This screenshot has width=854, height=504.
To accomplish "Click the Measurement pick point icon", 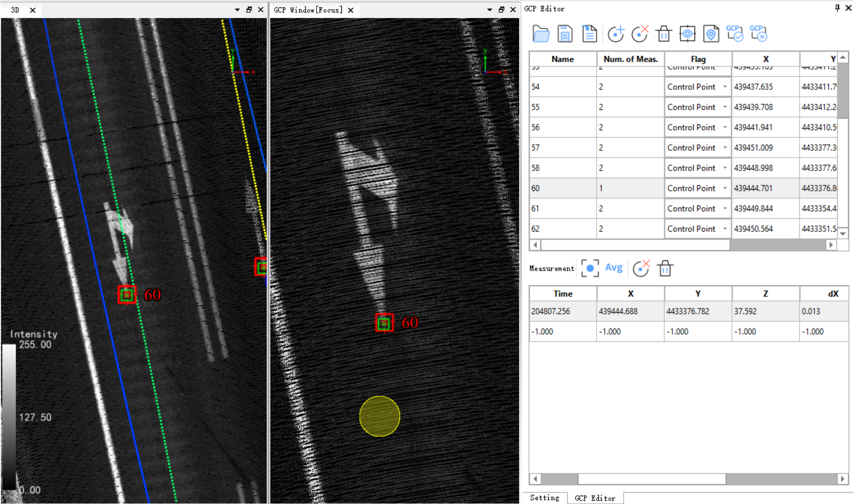I will [x=590, y=268].
